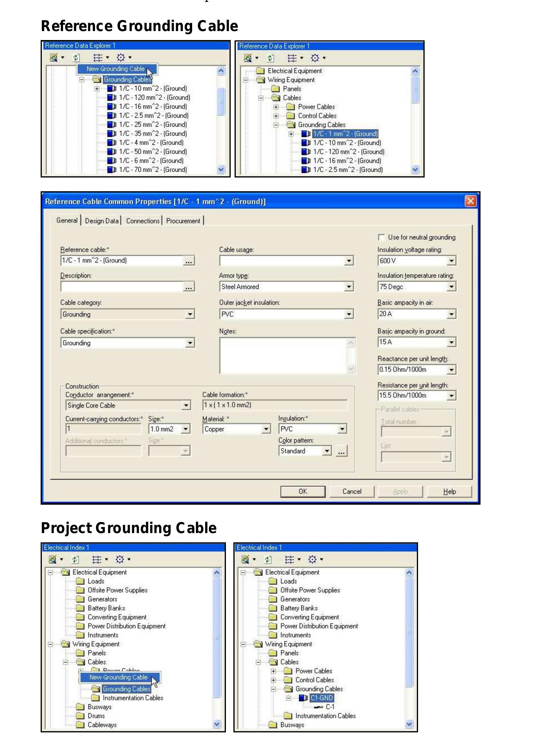
Task: Click the browse ellipsis next to Reference cable field
Action: tap(190, 260)
